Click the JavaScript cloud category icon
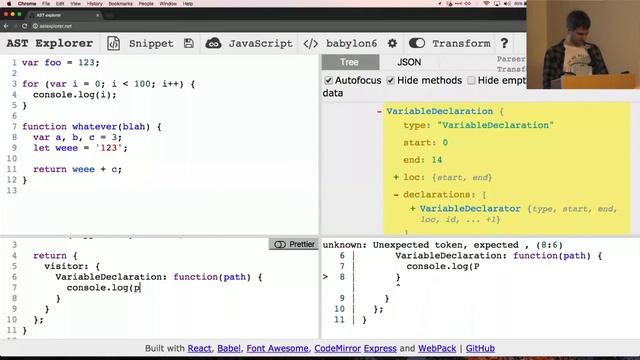 pyautogui.click(x=213, y=43)
